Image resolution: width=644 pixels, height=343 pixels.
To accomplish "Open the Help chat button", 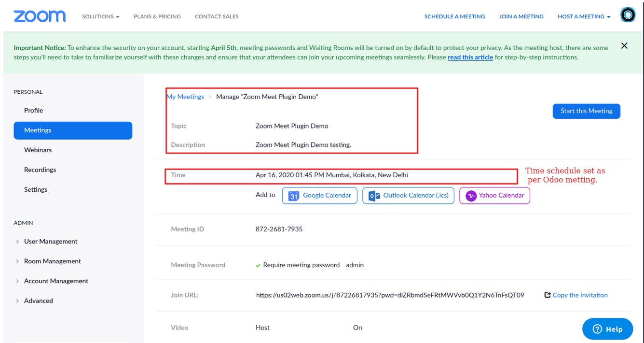I will pyautogui.click(x=607, y=329).
